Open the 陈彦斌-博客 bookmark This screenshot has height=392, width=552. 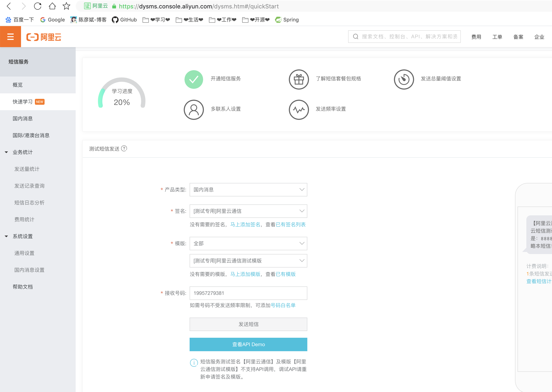tap(88, 20)
